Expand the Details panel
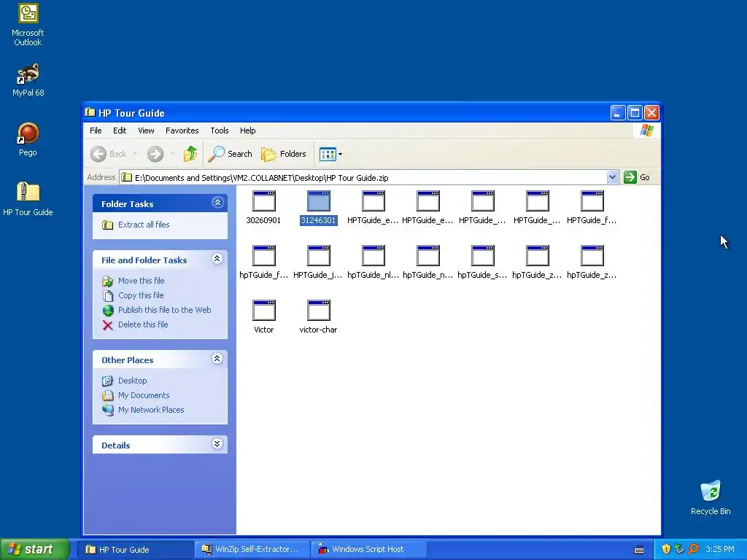 217,444
